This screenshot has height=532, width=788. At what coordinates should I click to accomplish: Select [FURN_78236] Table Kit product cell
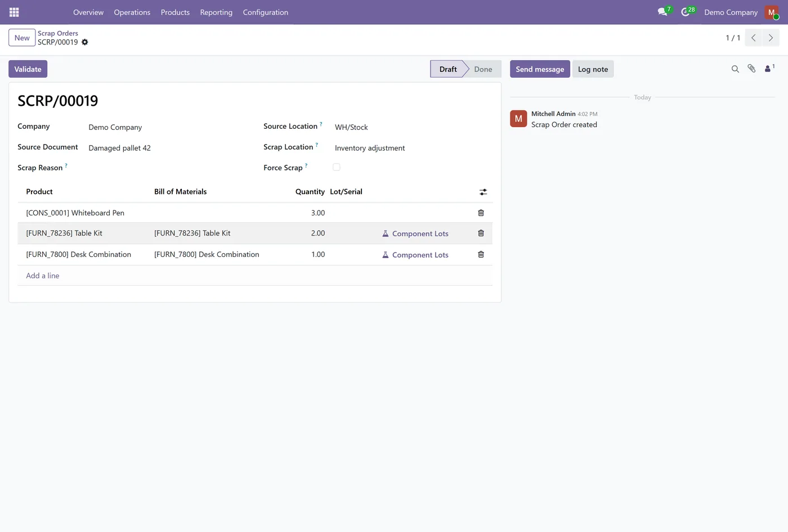coord(86,233)
